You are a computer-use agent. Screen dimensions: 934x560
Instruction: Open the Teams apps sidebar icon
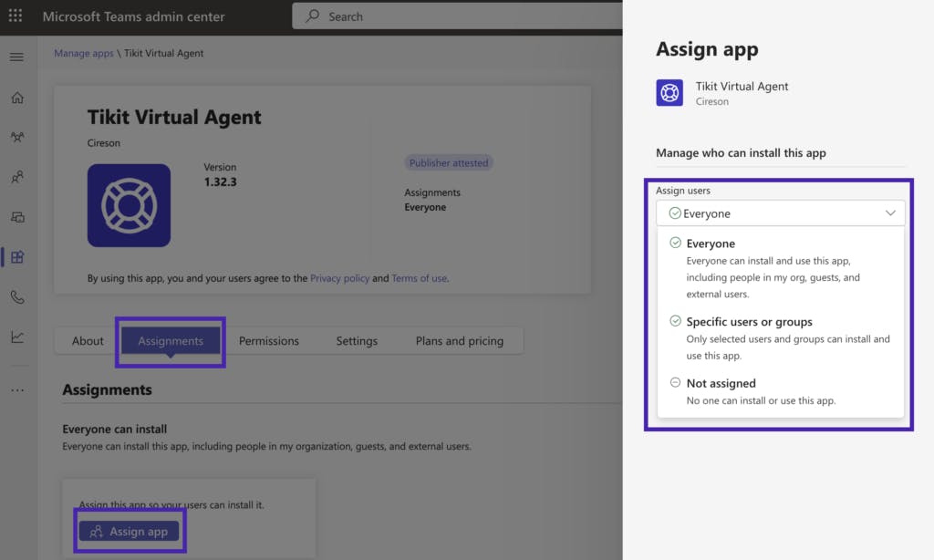[x=17, y=257]
